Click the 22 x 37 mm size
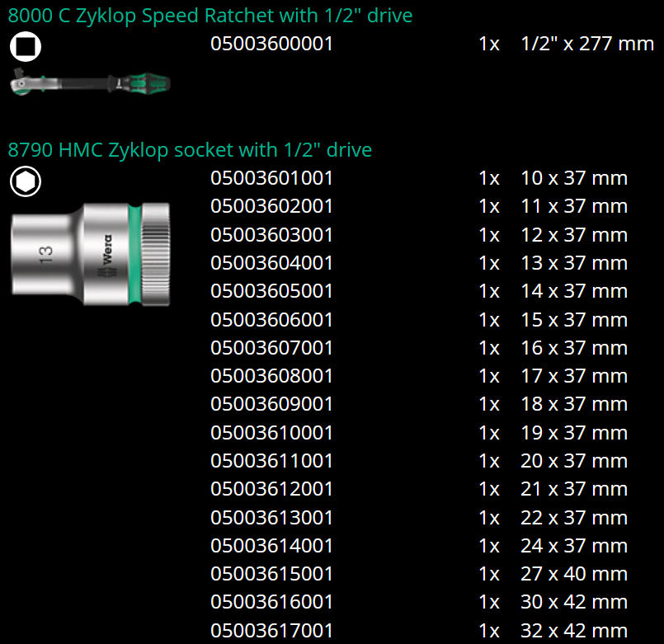This screenshot has width=664, height=644. pyautogui.click(x=574, y=518)
